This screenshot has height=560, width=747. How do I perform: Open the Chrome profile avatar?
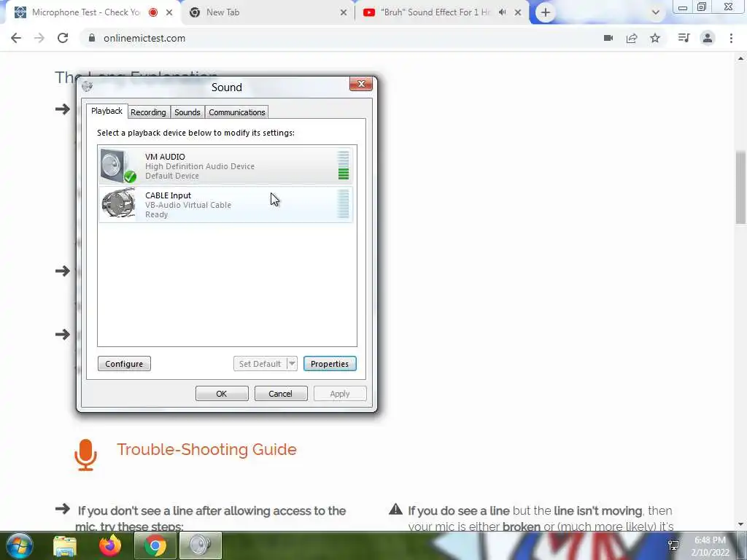pos(708,38)
